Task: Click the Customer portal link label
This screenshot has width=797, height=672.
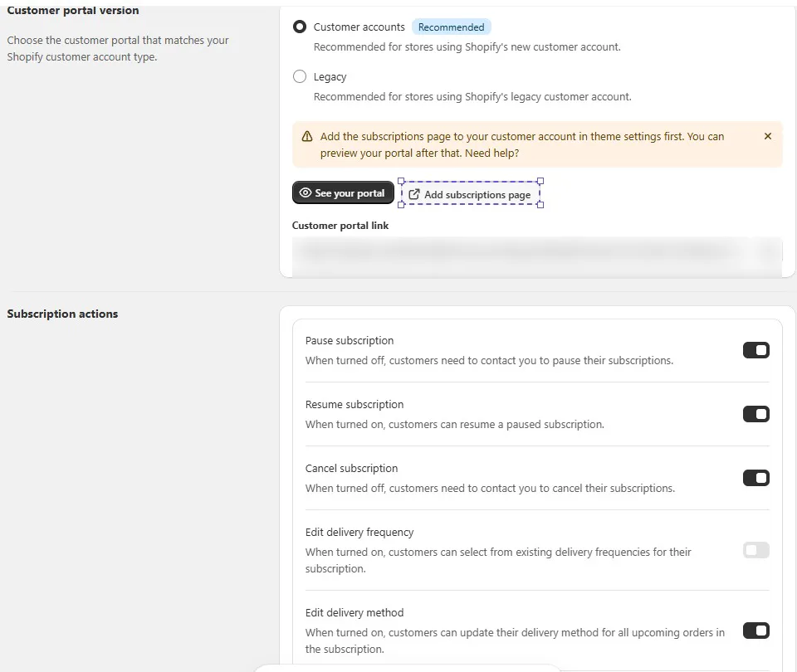Action: (x=340, y=226)
